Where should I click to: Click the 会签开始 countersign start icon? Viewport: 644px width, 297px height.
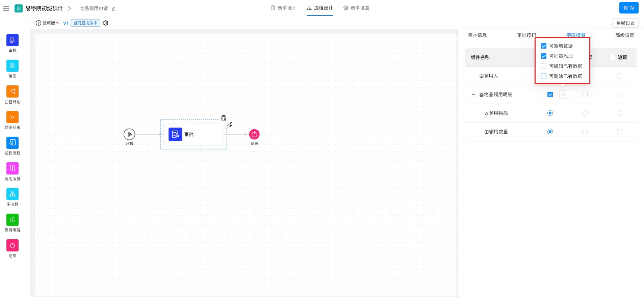[12, 92]
